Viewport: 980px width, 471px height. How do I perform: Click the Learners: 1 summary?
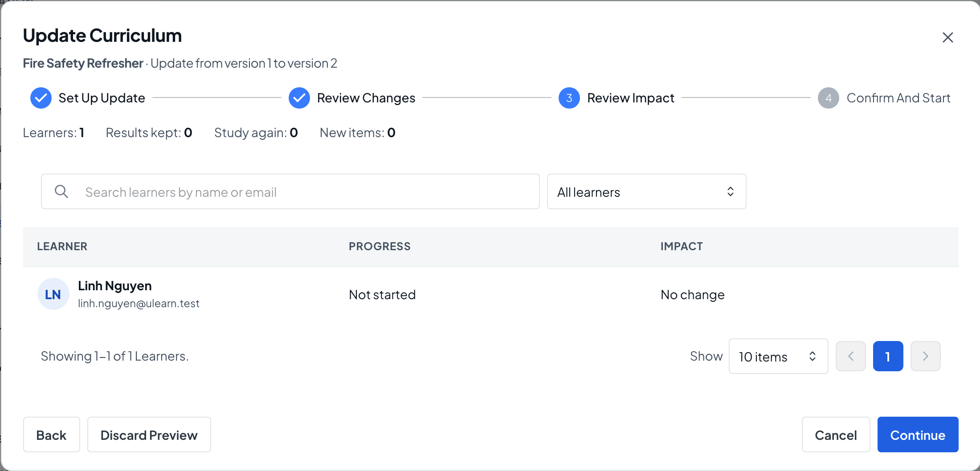point(53,133)
